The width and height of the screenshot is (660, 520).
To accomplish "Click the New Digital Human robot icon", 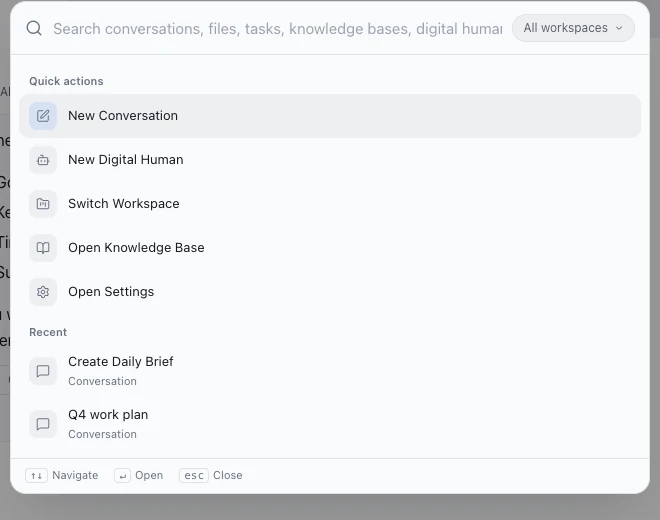I will 43,160.
